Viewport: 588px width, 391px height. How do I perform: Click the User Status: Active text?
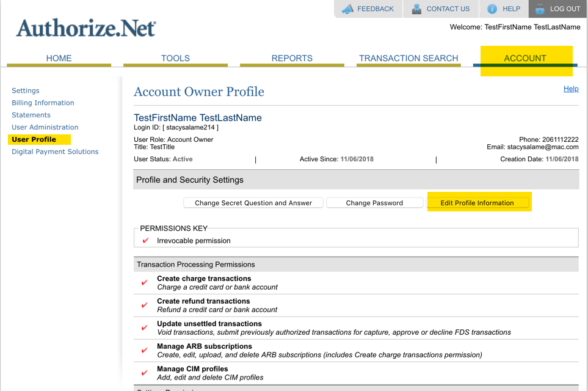[163, 159]
